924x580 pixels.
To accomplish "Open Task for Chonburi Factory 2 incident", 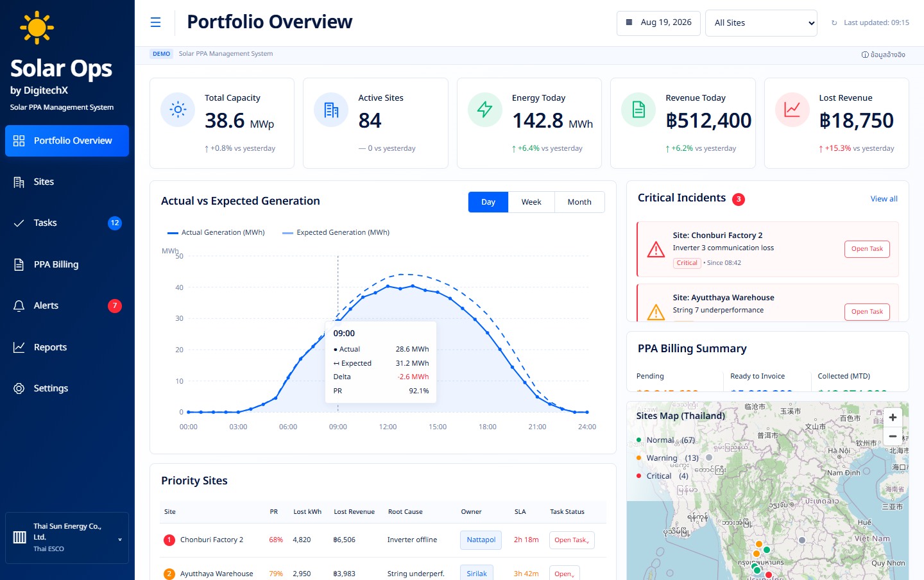I will click(867, 249).
